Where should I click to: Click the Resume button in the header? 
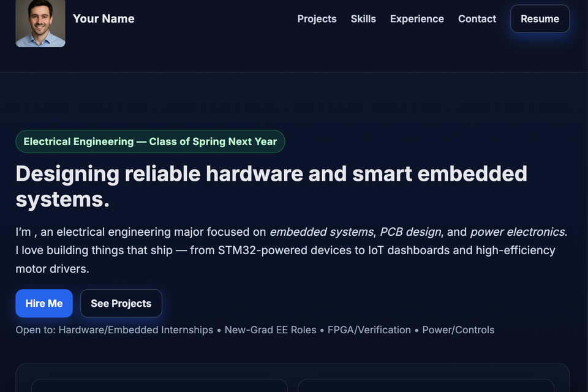point(540,18)
